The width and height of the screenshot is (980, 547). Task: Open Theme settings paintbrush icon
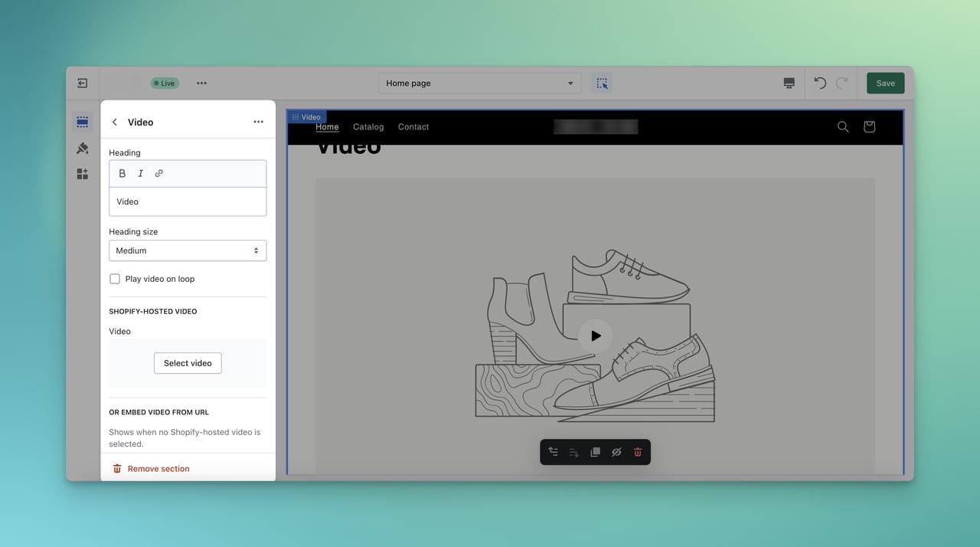83,148
